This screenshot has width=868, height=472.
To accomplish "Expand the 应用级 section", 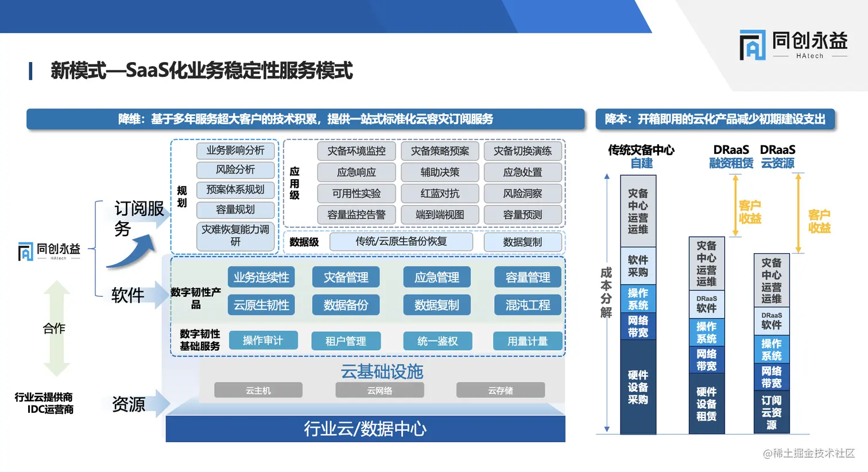I will pos(294,183).
